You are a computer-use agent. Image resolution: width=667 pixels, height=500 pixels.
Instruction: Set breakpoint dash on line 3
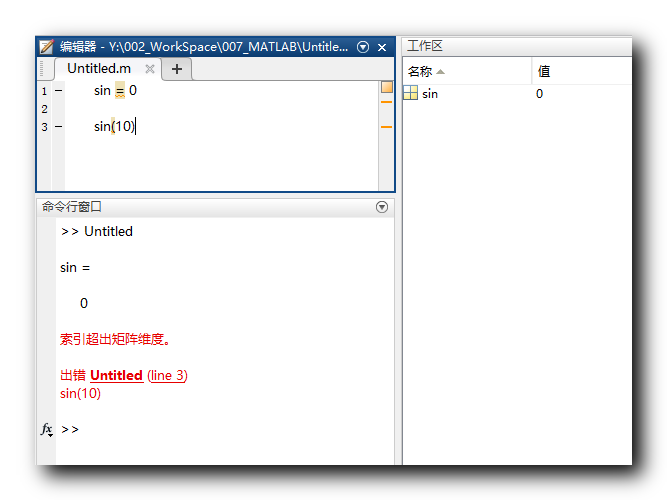pos(58,126)
